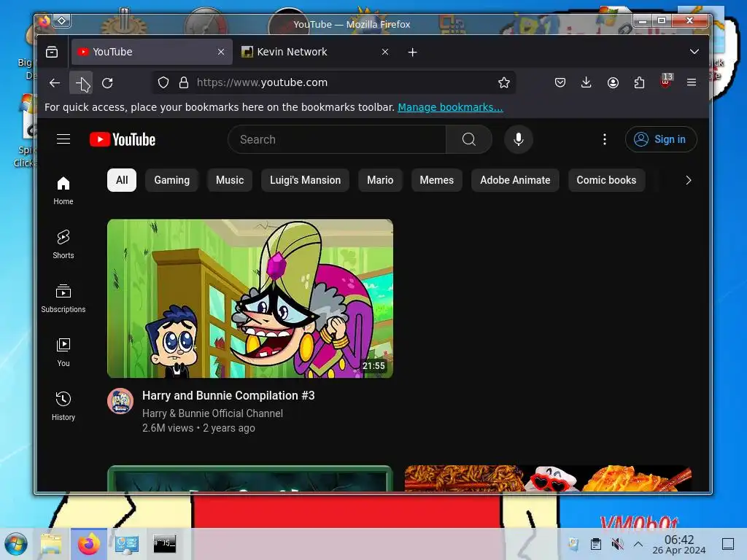Open the Manage bookmarks link
Screen dimensions: 747x560
point(450,107)
